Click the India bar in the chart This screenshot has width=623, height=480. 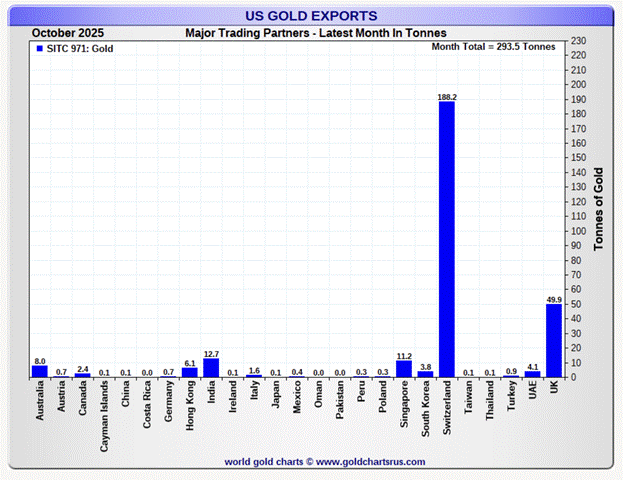click(210, 368)
